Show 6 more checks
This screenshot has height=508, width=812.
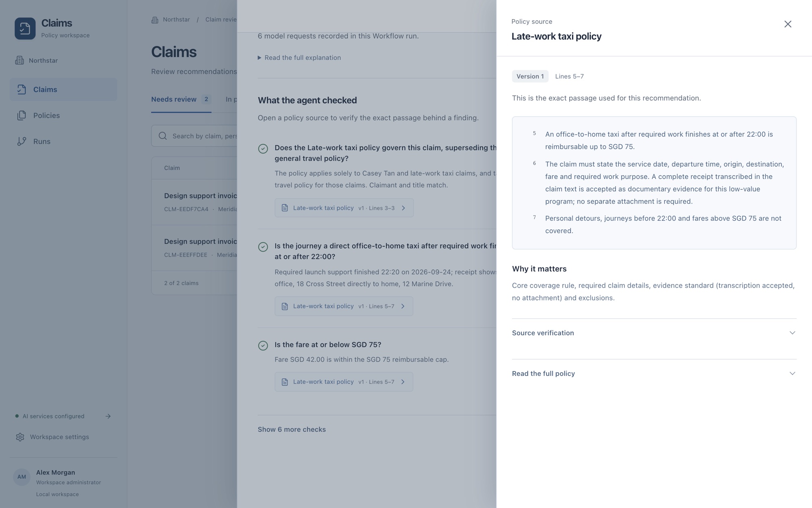[x=292, y=430]
